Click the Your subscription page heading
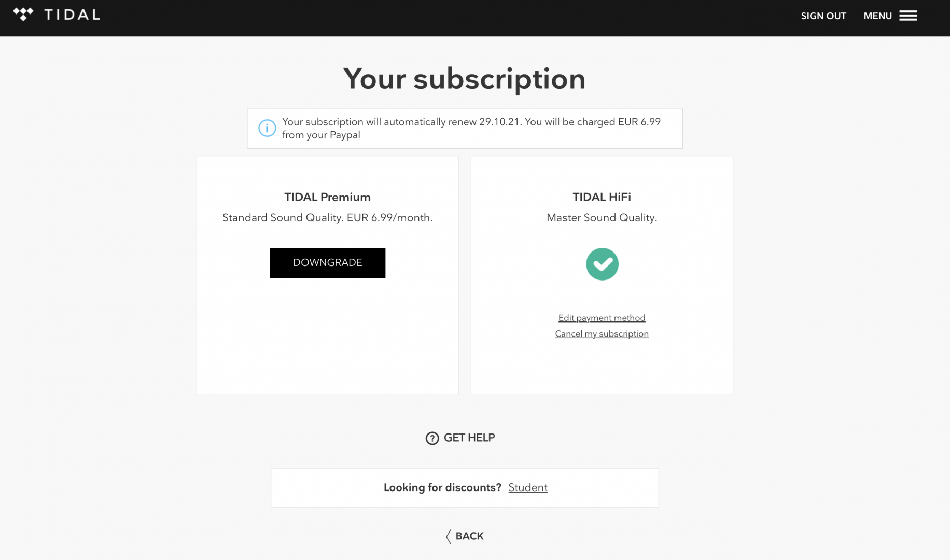 coord(464,79)
